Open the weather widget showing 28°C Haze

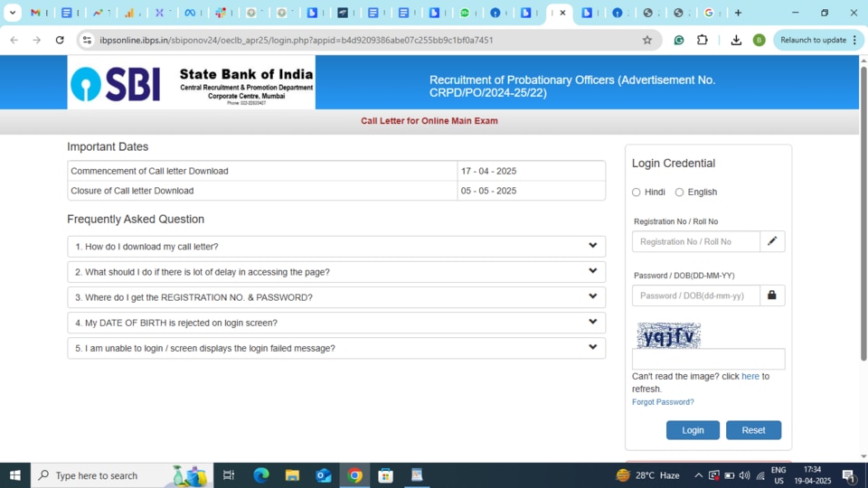pyautogui.click(x=647, y=475)
